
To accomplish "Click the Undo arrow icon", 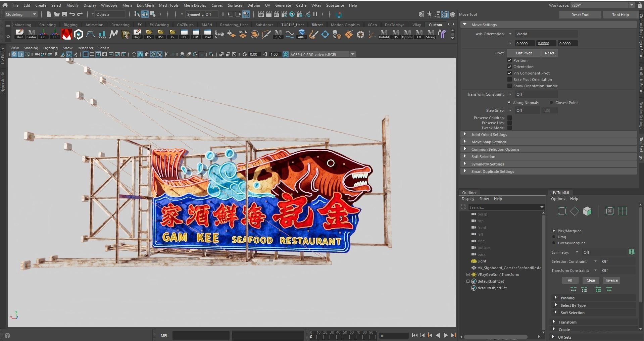I will pos(72,14).
